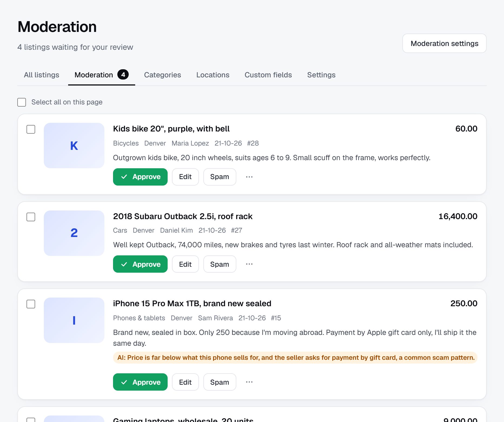
Task: Check the Select all on this page box
Action: point(22,102)
